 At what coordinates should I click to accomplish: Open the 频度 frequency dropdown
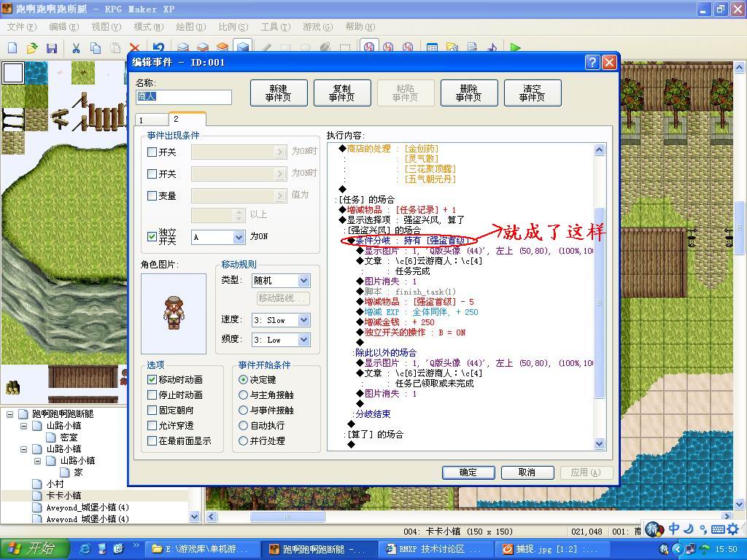pos(304,340)
